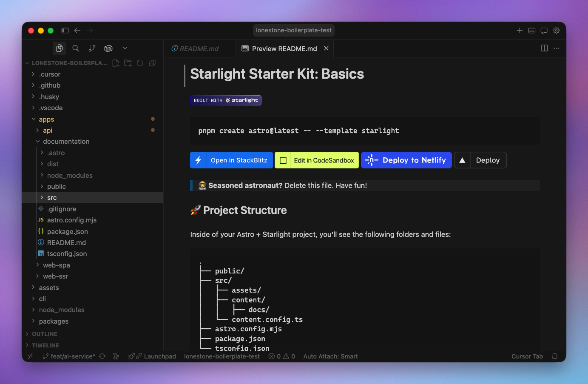Open the settings gear in title bar
The image size is (588, 384).
pos(556,31)
